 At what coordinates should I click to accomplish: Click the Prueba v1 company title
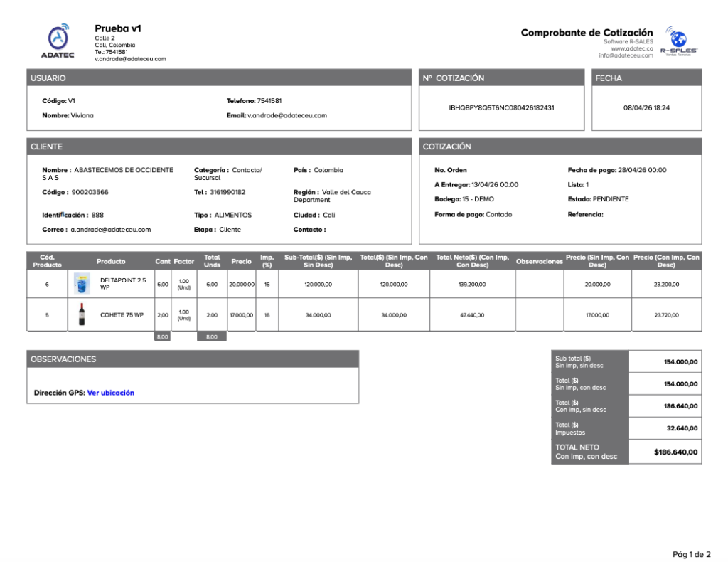tap(118, 28)
